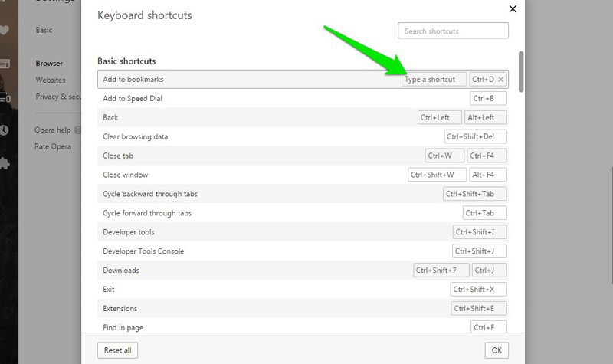The height and width of the screenshot is (364, 613).
Task: Close the Keyboard shortcuts dialog
Action: click(x=513, y=9)
